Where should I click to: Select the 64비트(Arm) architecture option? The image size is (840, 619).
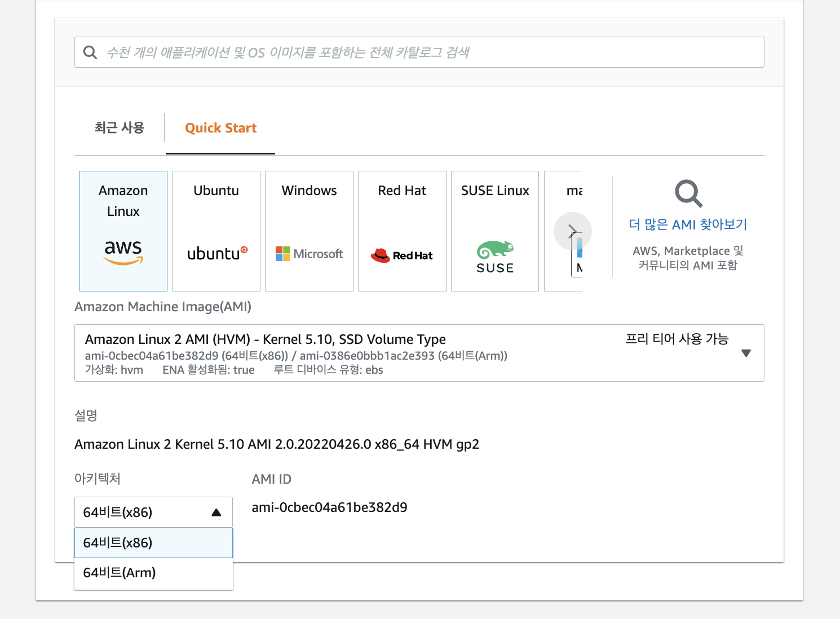coord(153,573)
